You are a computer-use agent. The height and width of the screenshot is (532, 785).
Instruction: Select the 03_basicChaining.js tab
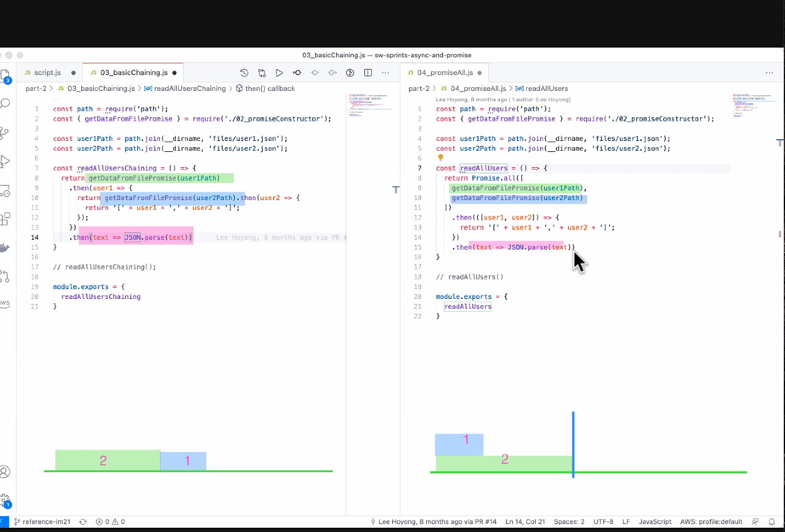pyautogui.click(x=132, y=73)
